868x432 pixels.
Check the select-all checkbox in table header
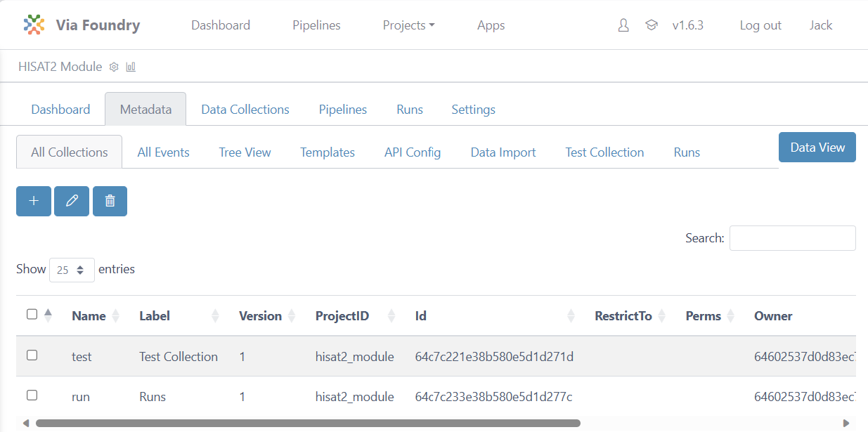32,315
